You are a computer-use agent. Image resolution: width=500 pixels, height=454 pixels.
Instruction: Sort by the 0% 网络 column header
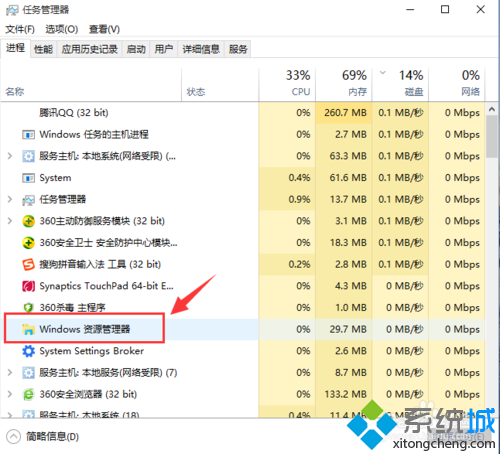coord(457,85)
